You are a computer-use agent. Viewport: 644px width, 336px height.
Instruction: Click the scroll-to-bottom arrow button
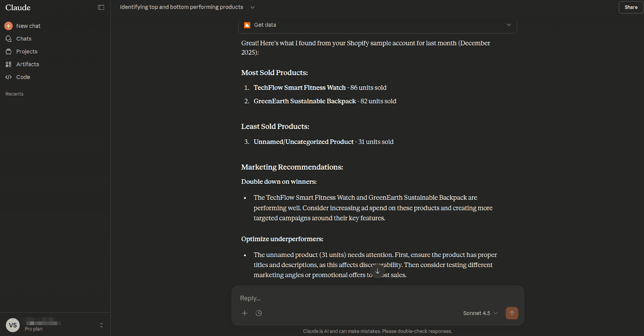click(x=378, y=271)
